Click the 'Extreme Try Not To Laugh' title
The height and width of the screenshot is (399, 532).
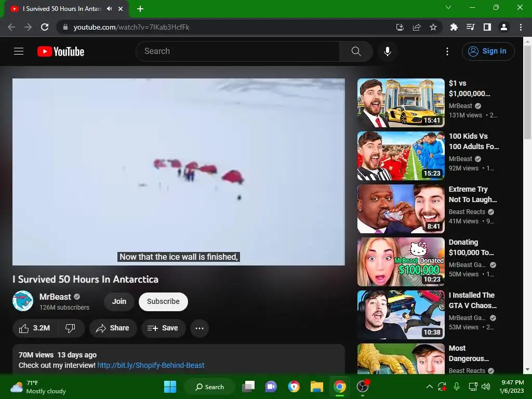(473, 194)
